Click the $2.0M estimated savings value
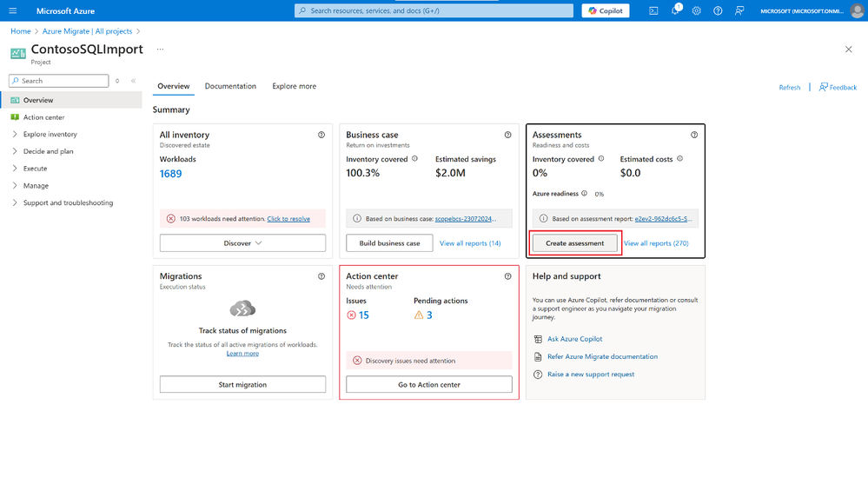This screenshot has height=491, width=868. click(x=450, y=173)
